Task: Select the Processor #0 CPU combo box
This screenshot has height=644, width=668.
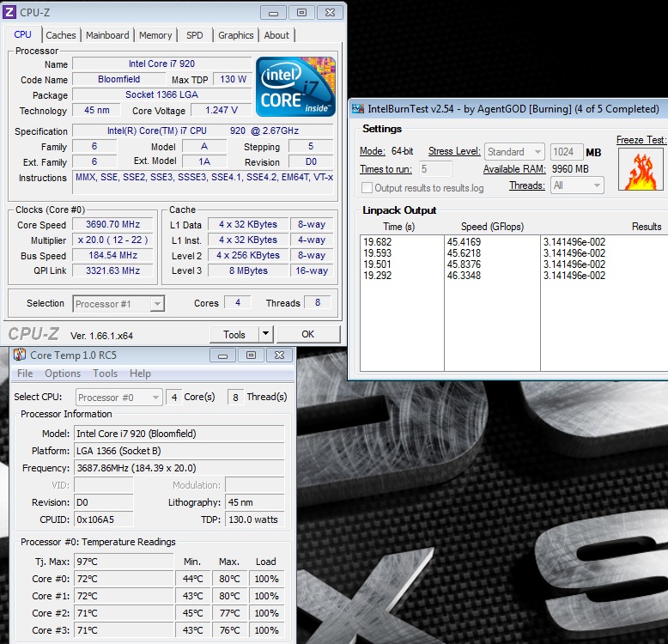Action: point(118,398)
